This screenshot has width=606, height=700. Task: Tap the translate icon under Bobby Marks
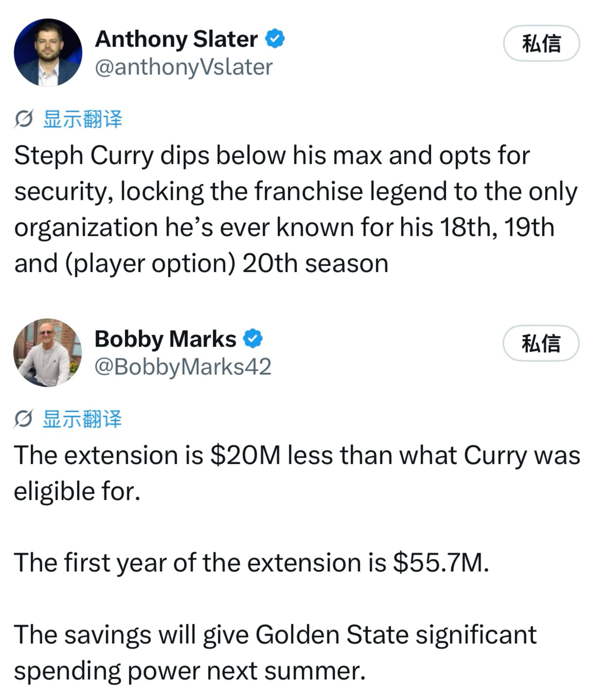click(23, 419)
